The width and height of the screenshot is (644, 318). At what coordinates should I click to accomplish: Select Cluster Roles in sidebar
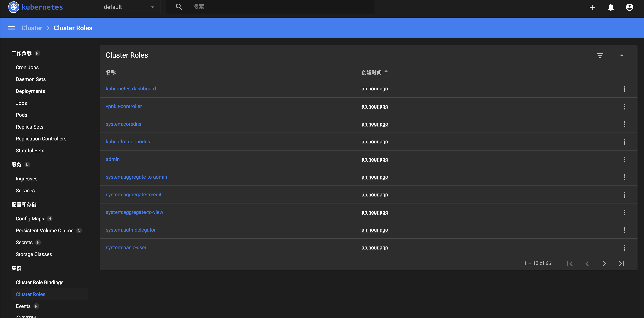click(31, 294)
